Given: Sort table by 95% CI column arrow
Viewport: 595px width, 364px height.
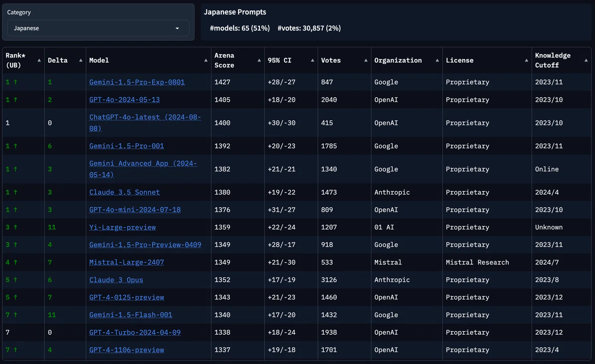Looking at the screenshot, I should point(312,60).
